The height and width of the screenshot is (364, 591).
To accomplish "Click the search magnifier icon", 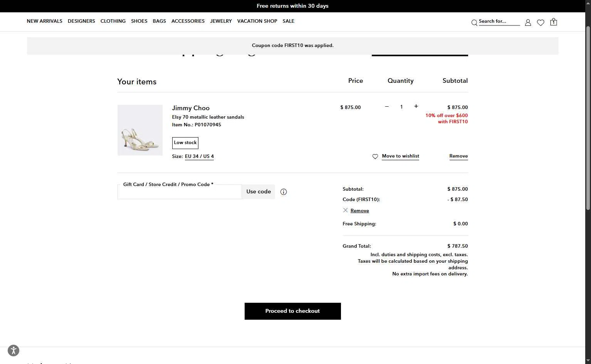I will point(474,23).
